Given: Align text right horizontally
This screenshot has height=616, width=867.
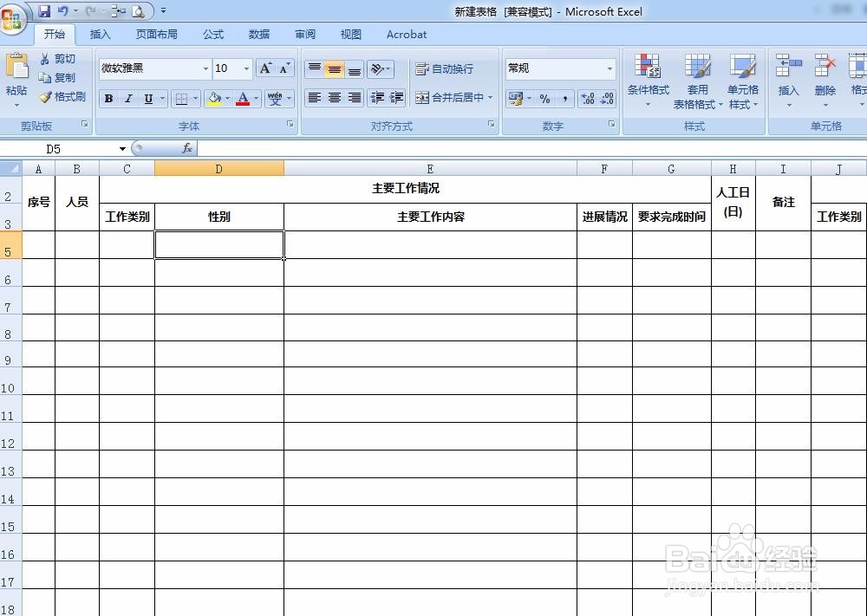Looking at the screenshot, I should coord(355,98).
